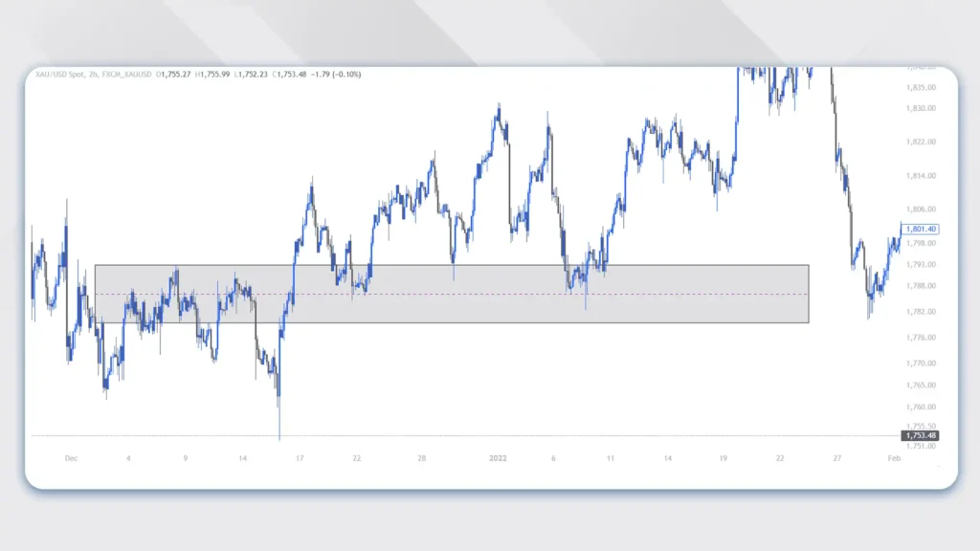This screenshot has height=551, width=980.
Task: Select the low value L1,752.23
Action: click(252, 75)
